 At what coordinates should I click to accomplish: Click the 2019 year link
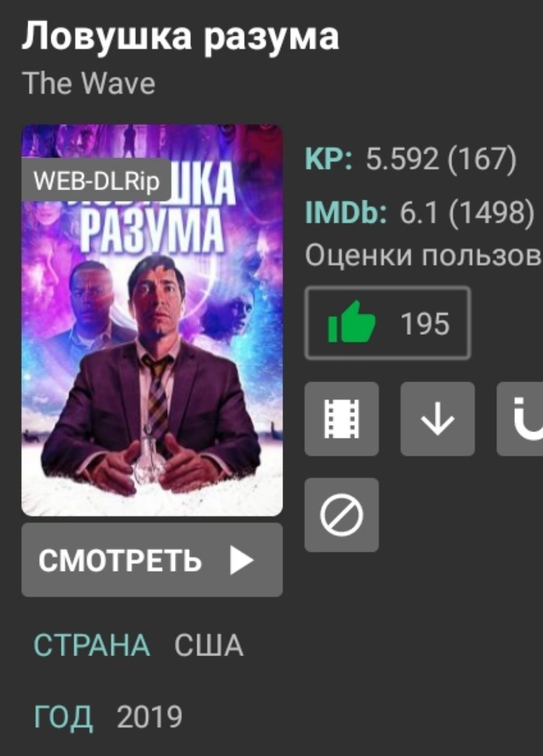[x=149, y=718]
